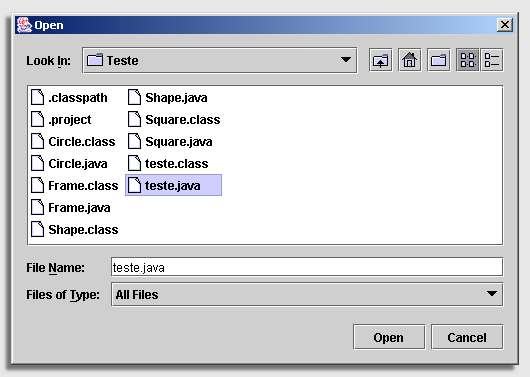This screenshot has height=377, width=530.
Task: Click the file icon beside Shape.java
Action: point(134,97)
